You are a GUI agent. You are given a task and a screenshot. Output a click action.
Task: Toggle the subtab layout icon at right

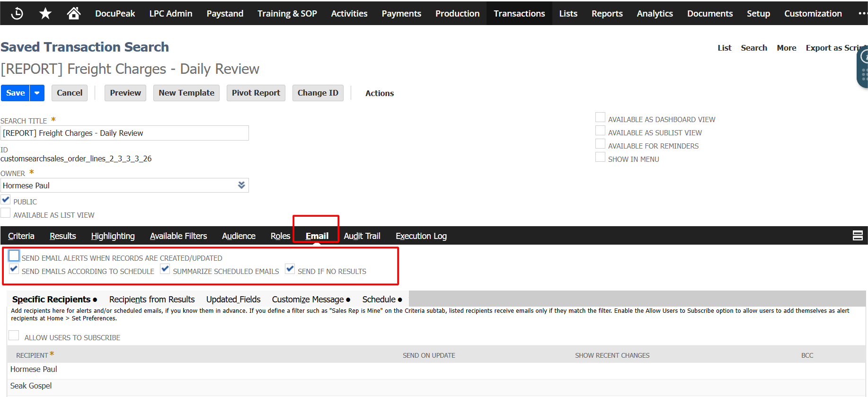(857, 236)
